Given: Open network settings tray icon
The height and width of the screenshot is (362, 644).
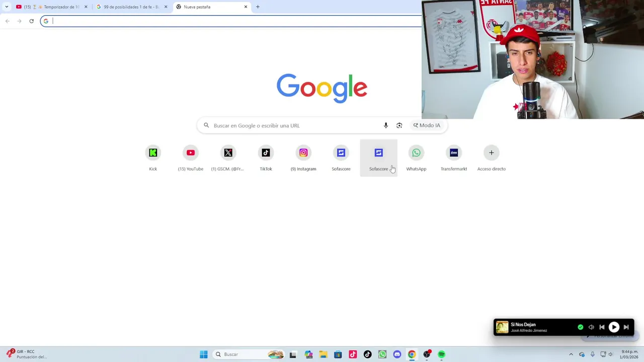Looking at the screenshot, I should [x=603, y=354].
